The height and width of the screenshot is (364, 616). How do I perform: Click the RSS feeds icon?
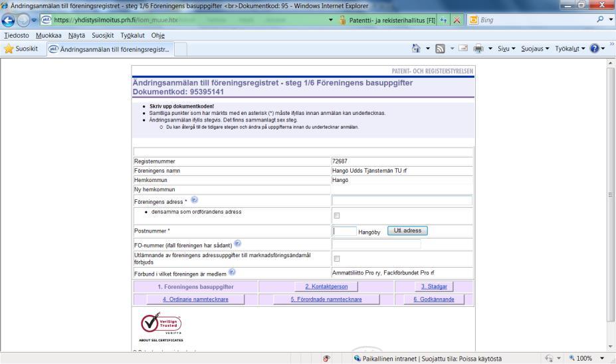441,48
